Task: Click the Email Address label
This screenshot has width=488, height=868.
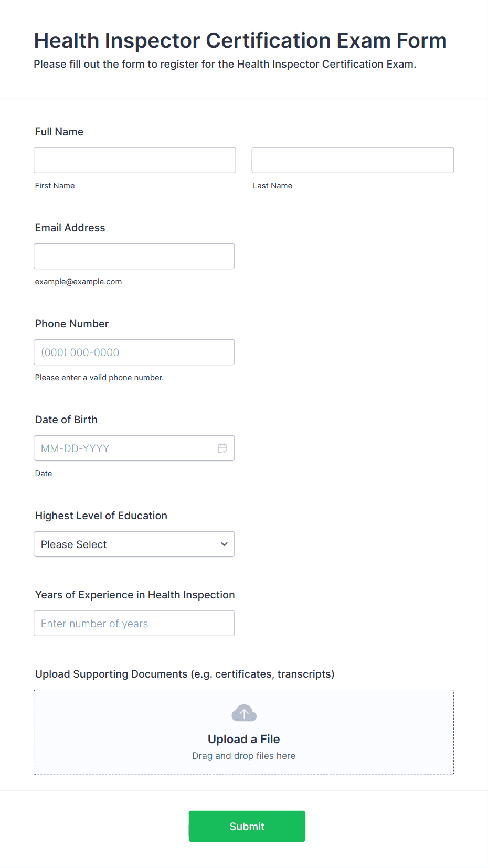Action: tap(70, 228)
